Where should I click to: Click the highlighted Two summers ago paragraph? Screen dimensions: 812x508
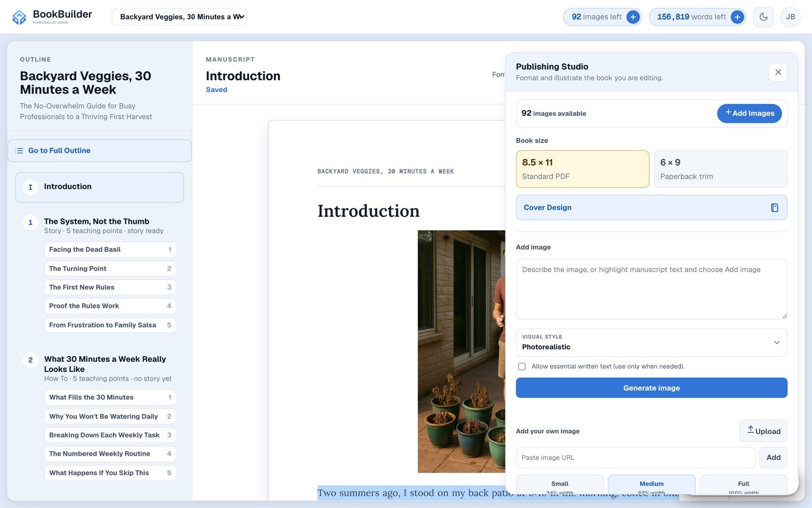pos(411,493)
